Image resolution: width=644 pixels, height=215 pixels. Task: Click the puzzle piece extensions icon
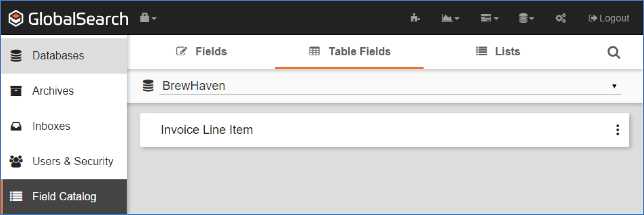click(415, 18)
